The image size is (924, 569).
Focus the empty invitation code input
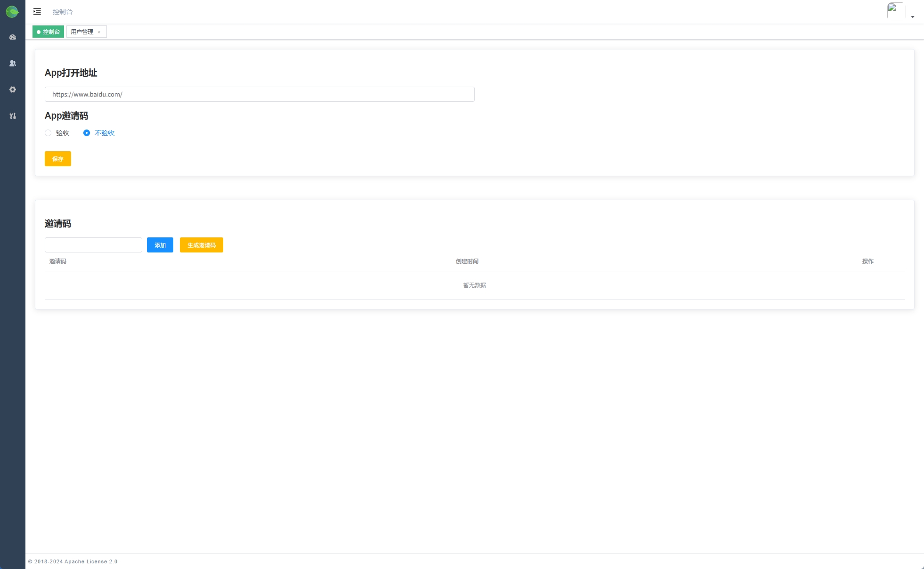pos(93,245)
